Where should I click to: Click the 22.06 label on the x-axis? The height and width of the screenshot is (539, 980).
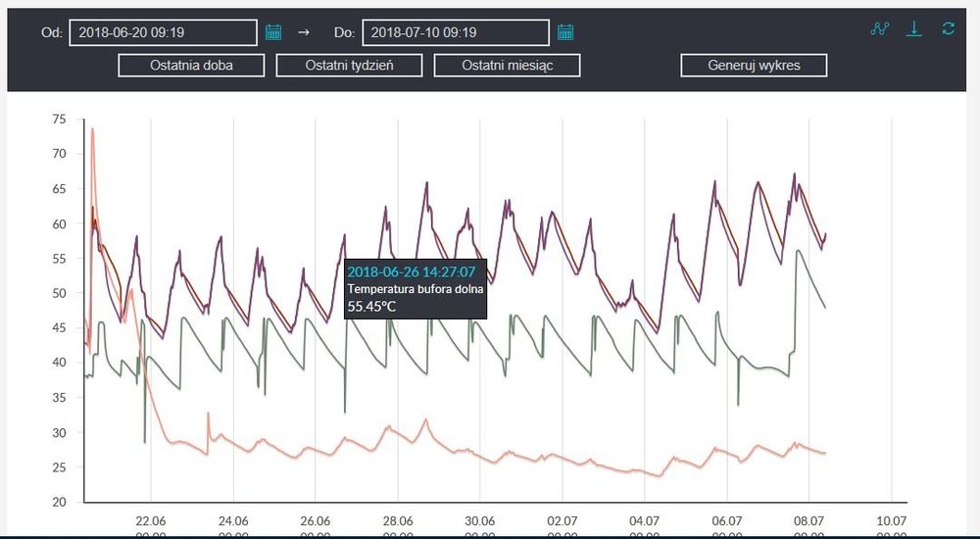click(x=151, y=521)
